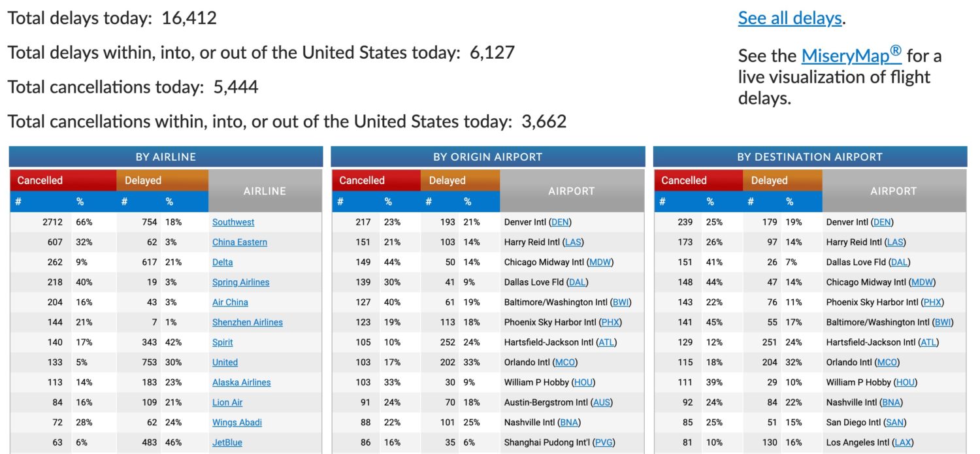Click MDW link in origin airport table
This screenshot has height=454, width=980.
click(x=601, y=262)
